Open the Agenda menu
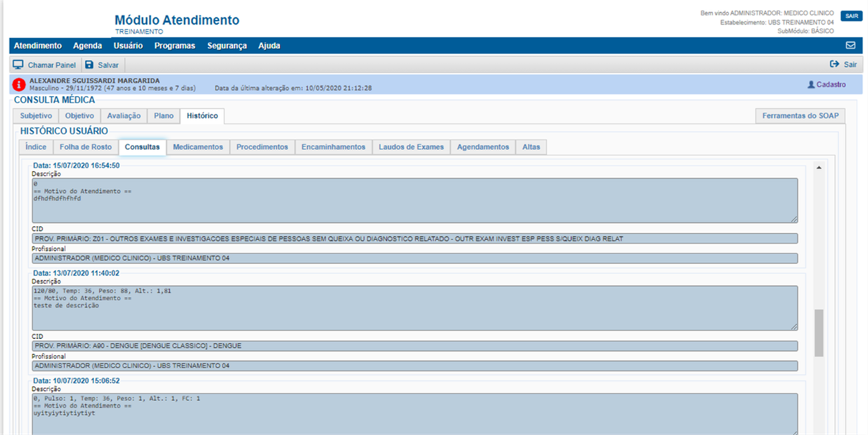The height and width of the screenshot is (435, 868). pyautogui.click(x=87, y=46)
